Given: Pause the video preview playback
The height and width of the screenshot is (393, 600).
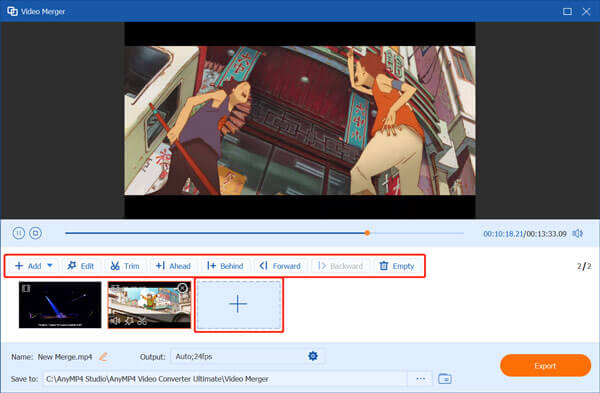Looking at the screenshot, I should click(18, 233).
